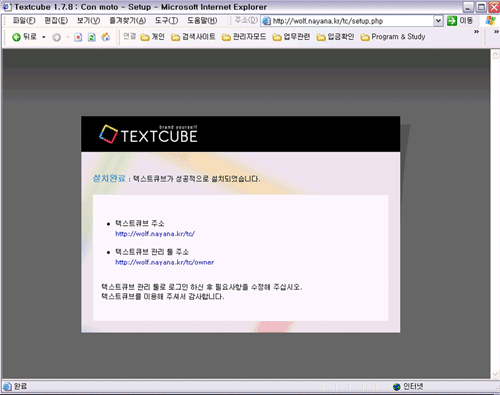Open the 검색사이트 links folder

[x=193, y=37]
